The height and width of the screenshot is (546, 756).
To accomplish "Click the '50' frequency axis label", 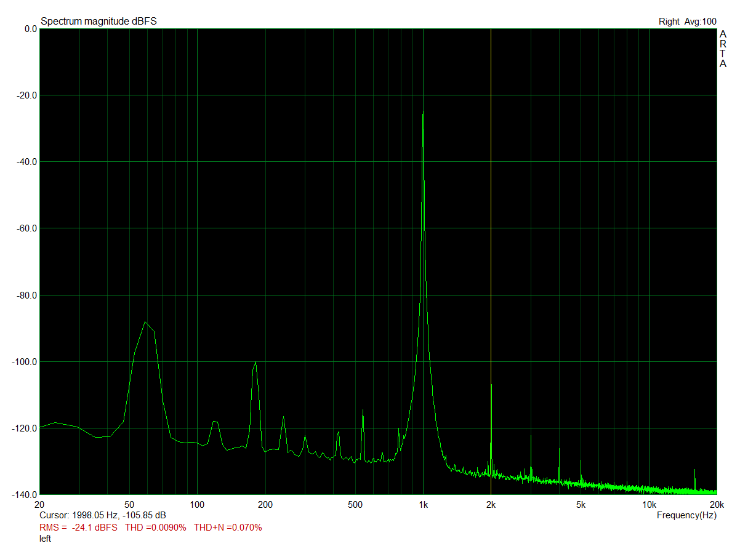I will click(x=129, y=505).
